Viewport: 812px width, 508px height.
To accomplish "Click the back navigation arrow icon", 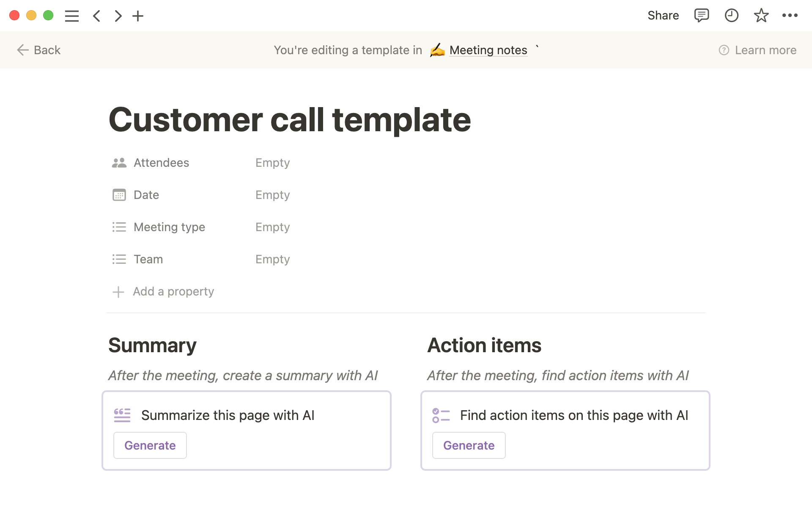I will click(x=96, y=16).
